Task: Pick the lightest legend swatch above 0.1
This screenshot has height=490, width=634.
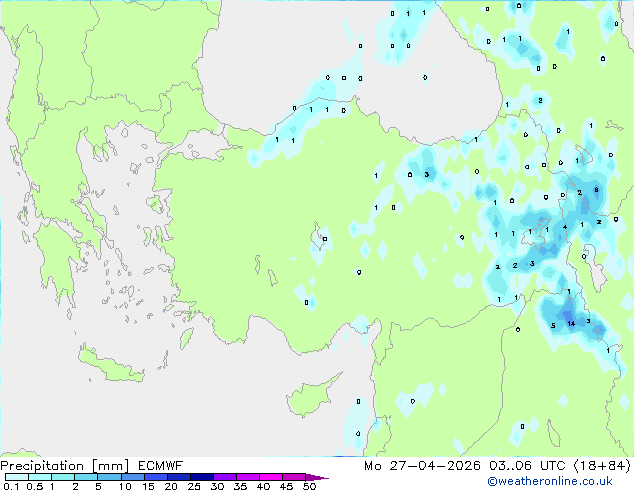Action: tap(17, 477)
